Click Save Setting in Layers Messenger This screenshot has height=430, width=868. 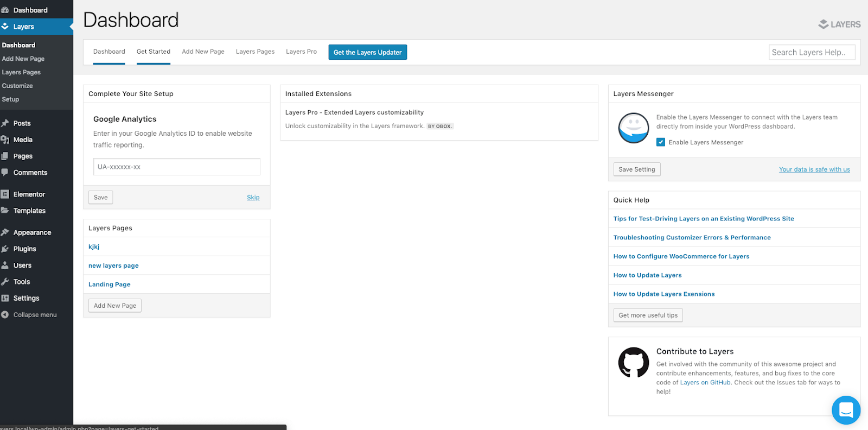(636, 169)
